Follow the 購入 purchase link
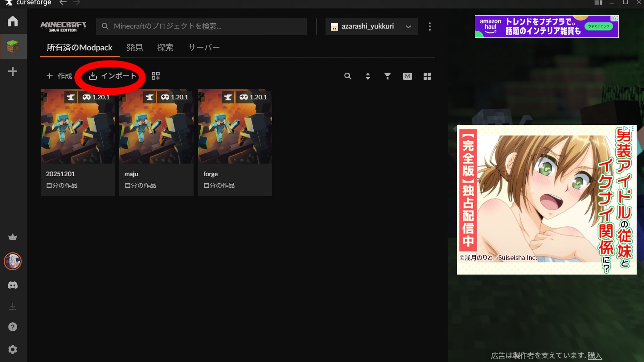 (595, 356)
